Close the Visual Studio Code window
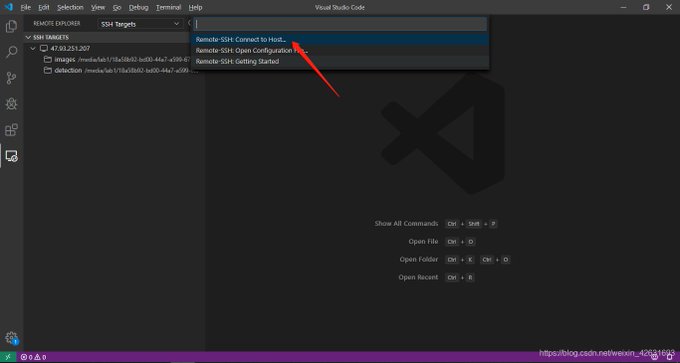This screenshot has width=680, height=363. (668, 7)
